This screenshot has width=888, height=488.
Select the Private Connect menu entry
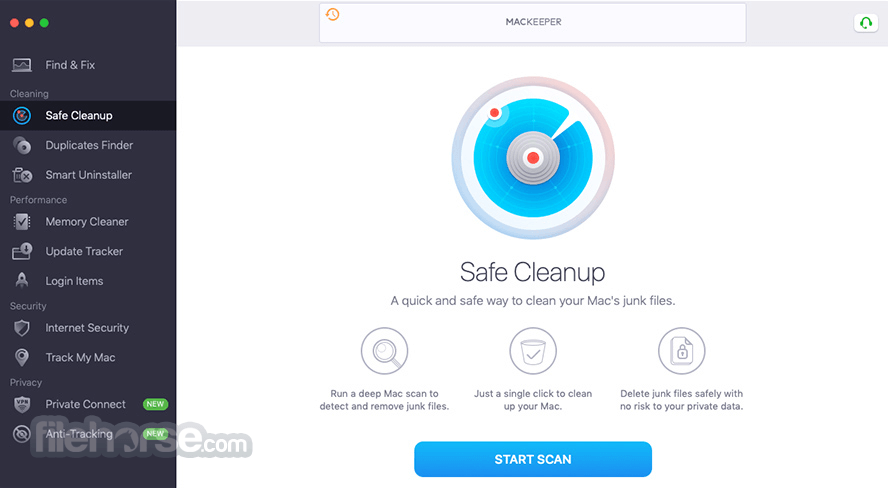coord(86,404)
